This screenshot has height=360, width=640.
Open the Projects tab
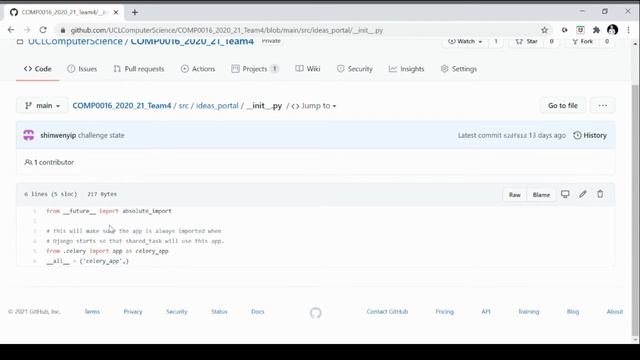click(255, 69)
